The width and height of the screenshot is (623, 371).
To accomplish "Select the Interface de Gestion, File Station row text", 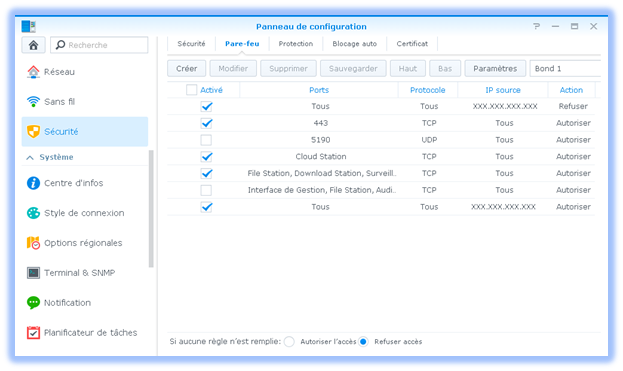I will tap(322, 190).
